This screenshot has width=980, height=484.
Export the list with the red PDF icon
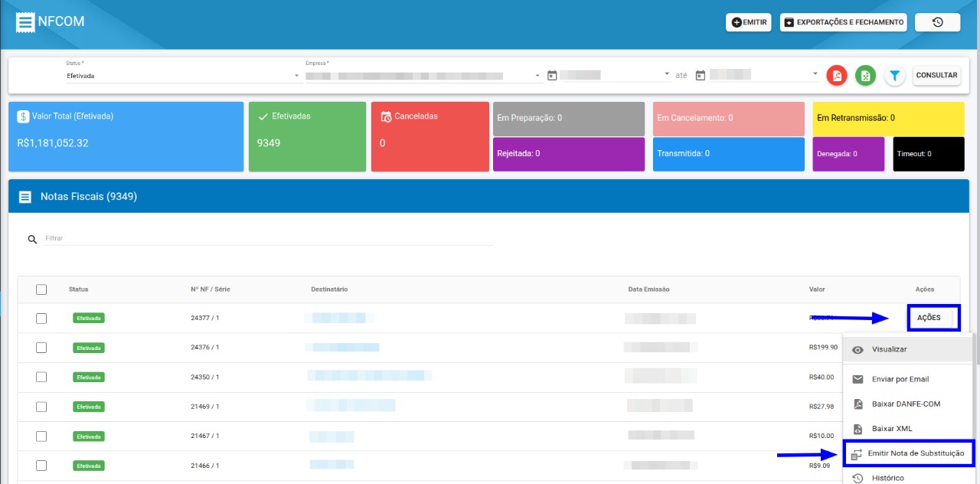point(837,76)
